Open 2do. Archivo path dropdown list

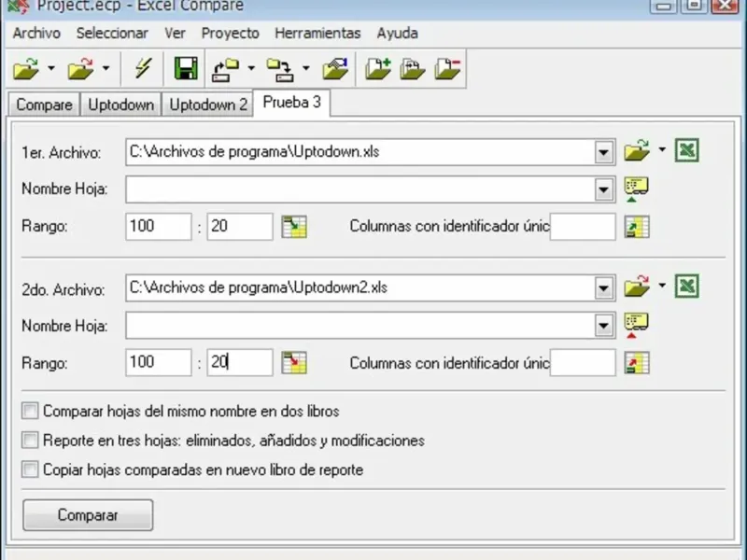pos(603,288)
